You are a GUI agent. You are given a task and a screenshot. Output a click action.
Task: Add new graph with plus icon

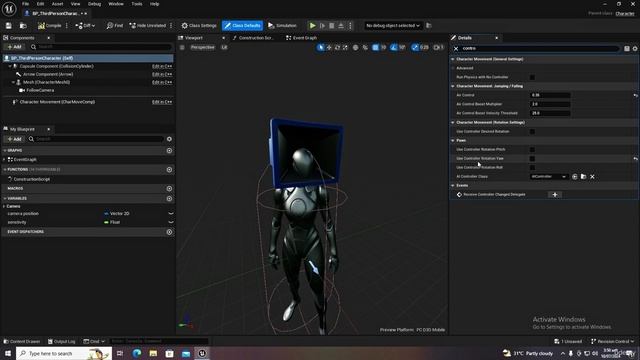pos(169,151)
